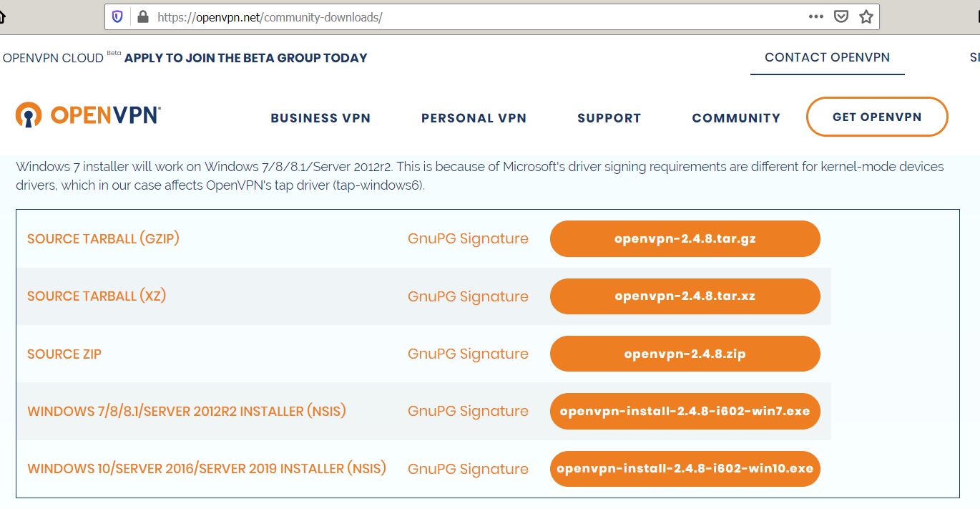Go to the Support menu item
980x509 pixels.
click(x=609, y=118)
